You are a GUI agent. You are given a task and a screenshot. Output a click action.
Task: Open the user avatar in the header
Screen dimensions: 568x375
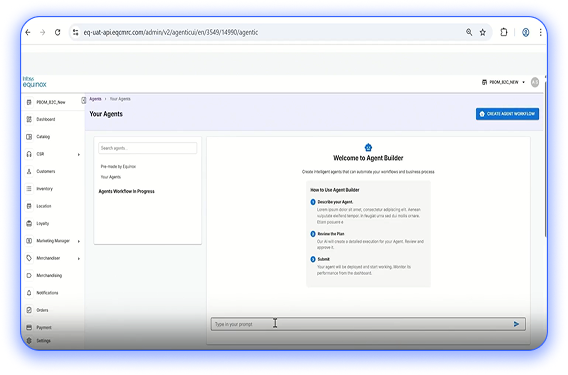click(x=535, y=82)
